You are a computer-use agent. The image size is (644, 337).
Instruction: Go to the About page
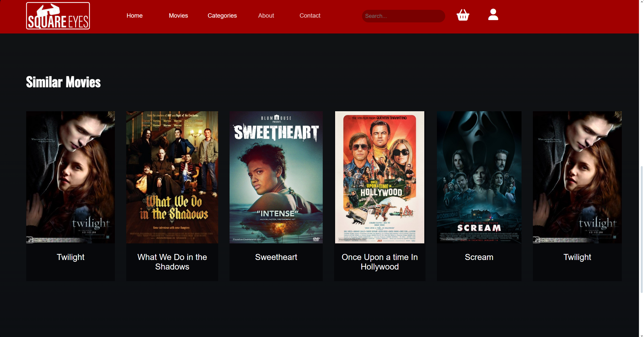(x=266, y=16)
